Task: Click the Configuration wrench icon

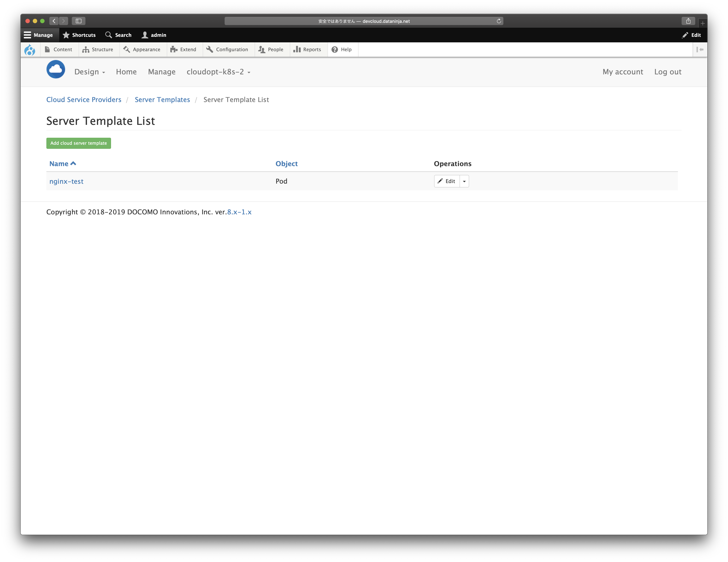Action: [x=209, y=49]
